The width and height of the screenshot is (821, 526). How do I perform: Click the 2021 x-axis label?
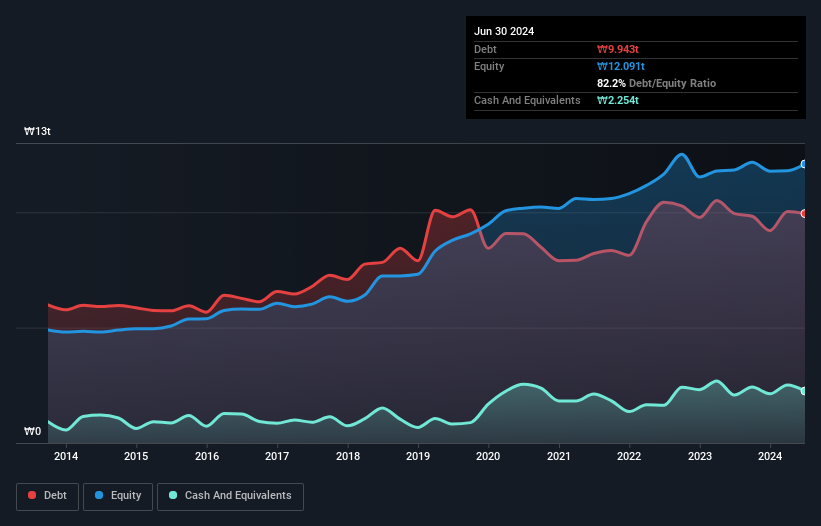click(559, 456)
